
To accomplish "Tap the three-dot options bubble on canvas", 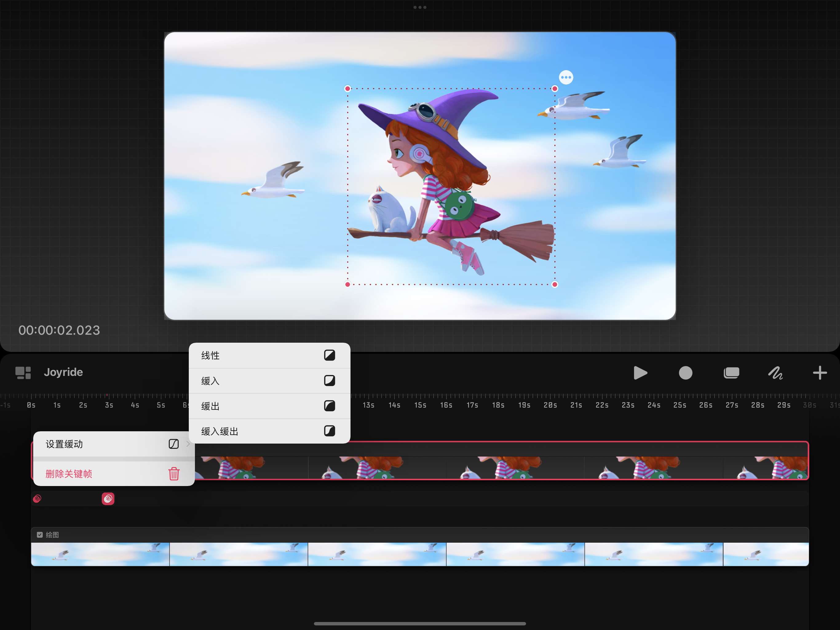I will click(x=566, y=78).
